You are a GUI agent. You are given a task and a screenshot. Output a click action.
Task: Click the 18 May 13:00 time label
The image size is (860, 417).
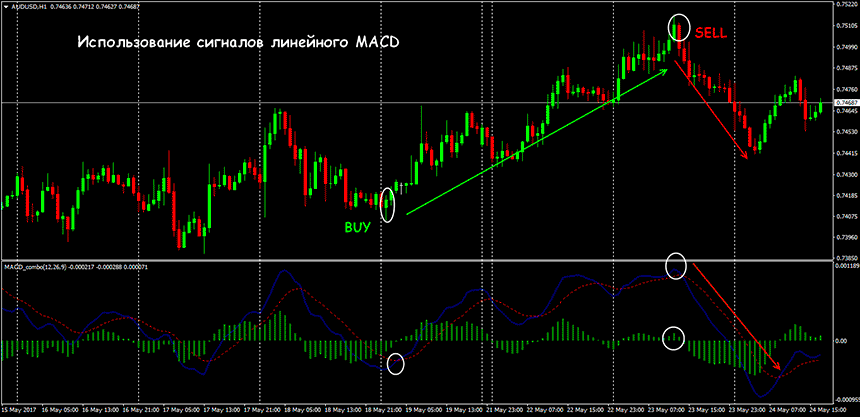[341, 410]
